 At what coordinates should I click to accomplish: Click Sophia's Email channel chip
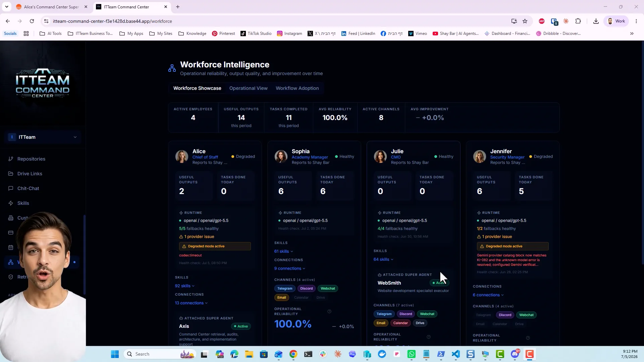[x=282, y=298]
